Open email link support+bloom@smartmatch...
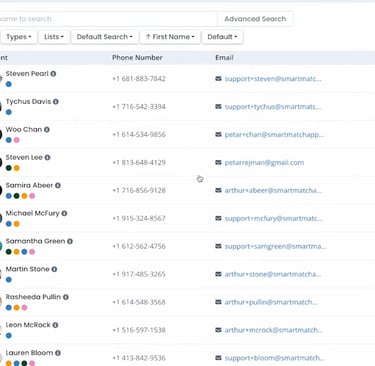The height and width of the screenshot is (366, 375). point(274,358)
